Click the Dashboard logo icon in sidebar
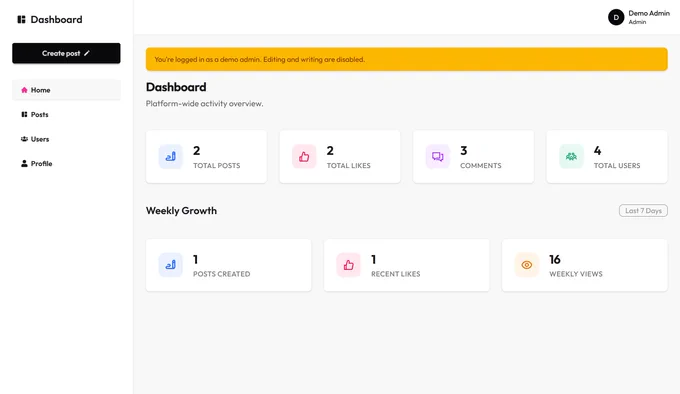The image size is (680, 394). coord(21,20)
